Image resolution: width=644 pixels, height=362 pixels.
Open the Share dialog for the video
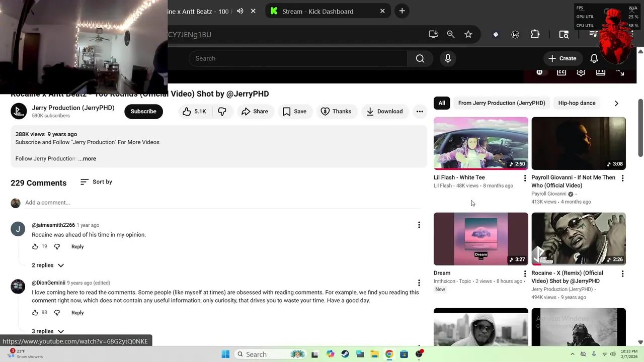[255, 112]
